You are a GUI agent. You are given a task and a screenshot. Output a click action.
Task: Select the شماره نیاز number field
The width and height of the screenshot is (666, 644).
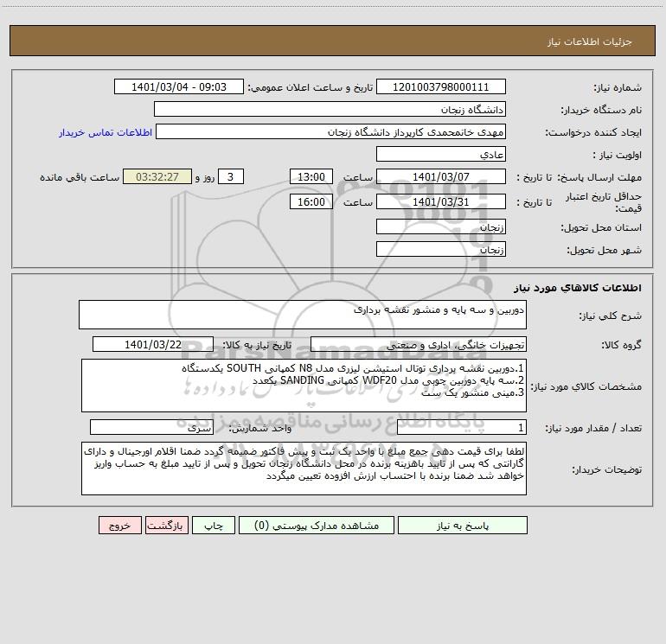441,86
